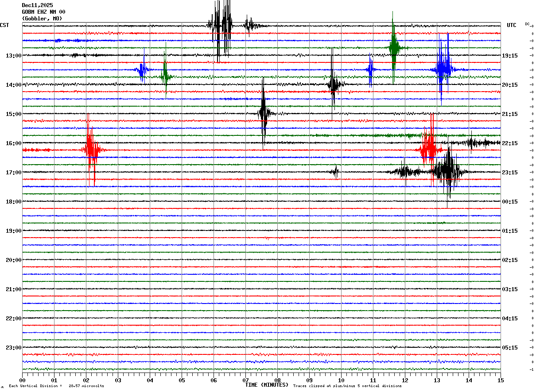Click the Each Vertical Division microvolts note
Viewport: 536px width, 392px height.
point(56,386)
